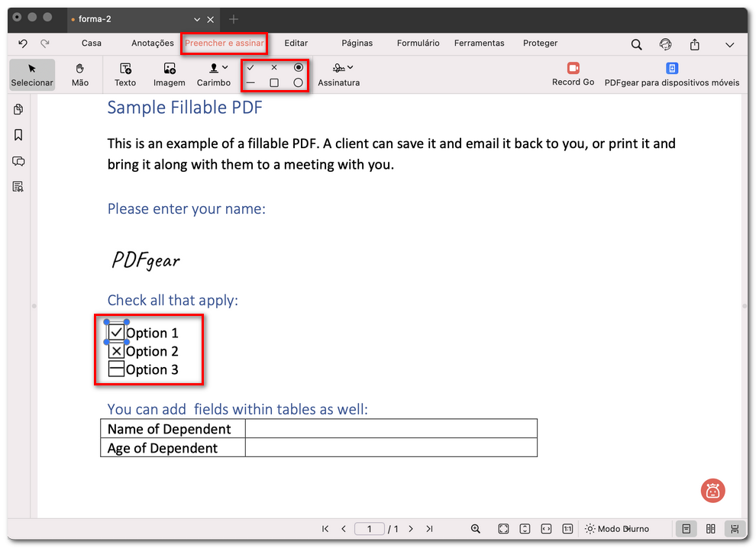Open the red AI assistant robot button
Viewport: 756px width, 548px height.
coord(712,491)
